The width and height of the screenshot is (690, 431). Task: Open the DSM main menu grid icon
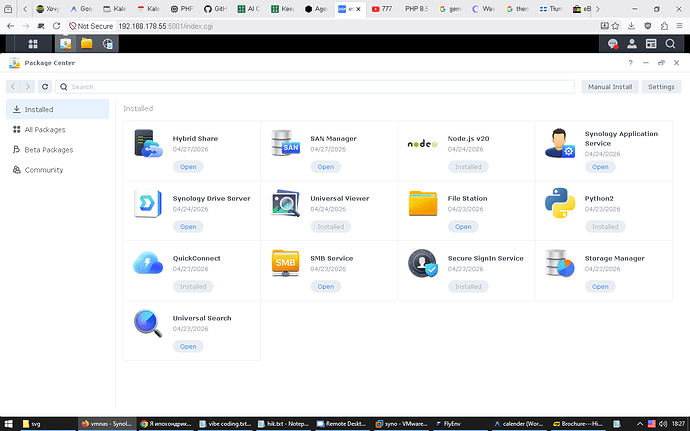point(33,44)
